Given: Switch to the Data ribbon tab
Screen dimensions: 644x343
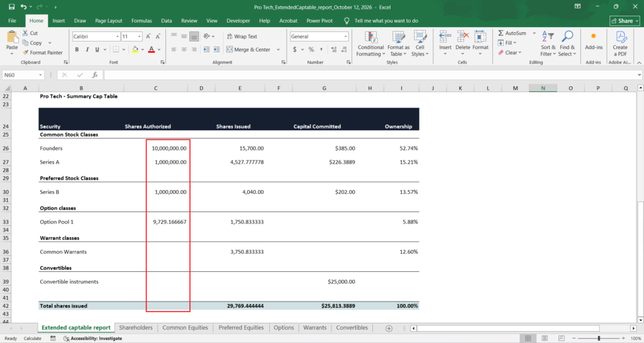Looking at the screenshot, I should point(166,21).
